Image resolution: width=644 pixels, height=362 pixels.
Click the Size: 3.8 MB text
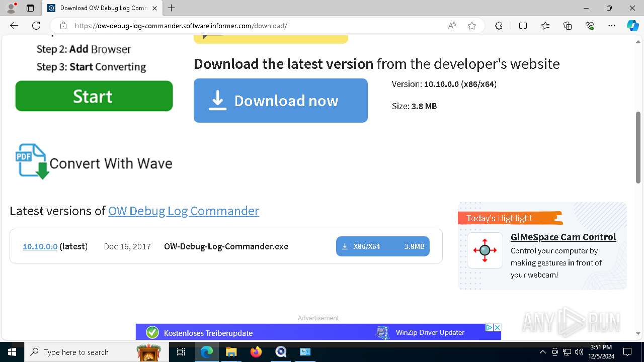click(414, 106)
